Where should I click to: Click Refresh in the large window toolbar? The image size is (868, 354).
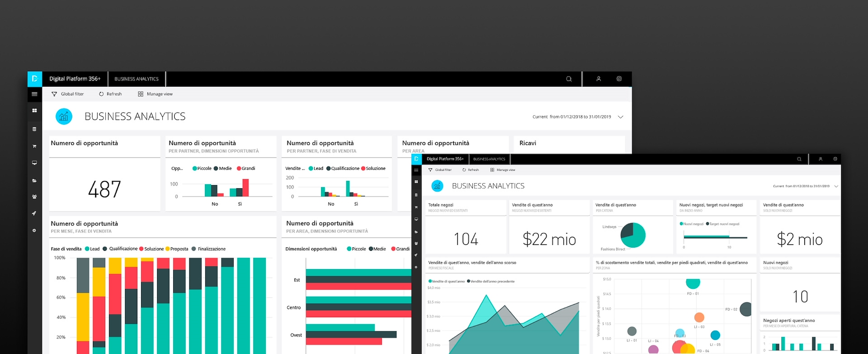click(110, 94)
